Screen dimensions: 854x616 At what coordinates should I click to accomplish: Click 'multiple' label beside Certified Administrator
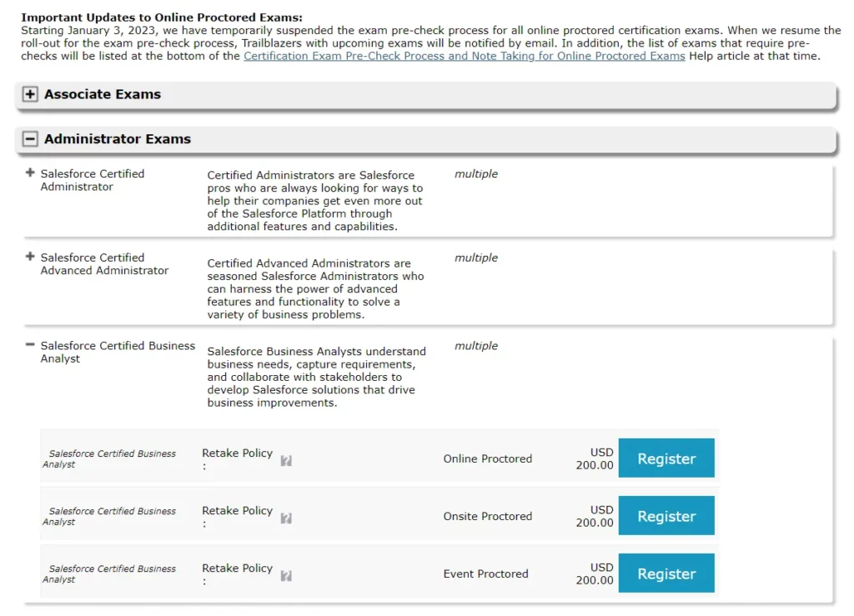[476, 174]
